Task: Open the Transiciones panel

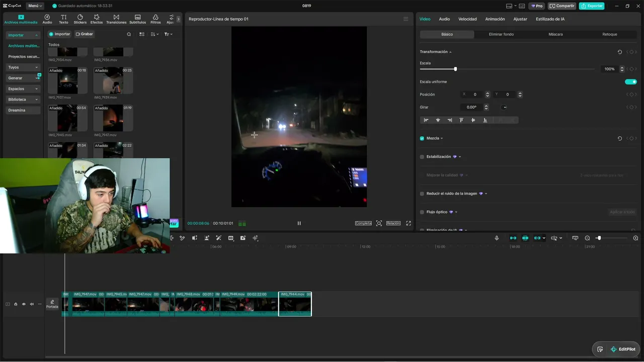Action: pyautogui.click(x=116, y=19)
